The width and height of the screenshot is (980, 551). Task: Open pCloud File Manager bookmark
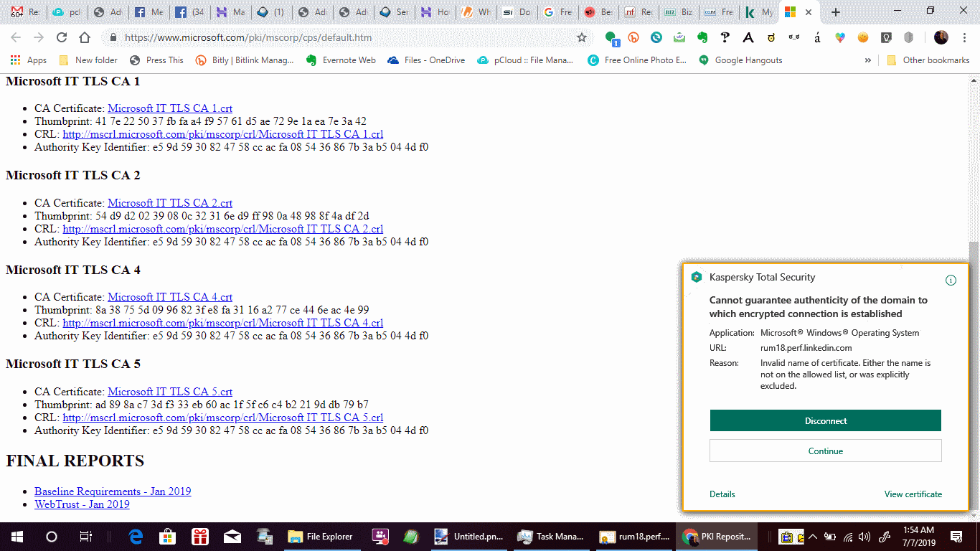point(525,60)
